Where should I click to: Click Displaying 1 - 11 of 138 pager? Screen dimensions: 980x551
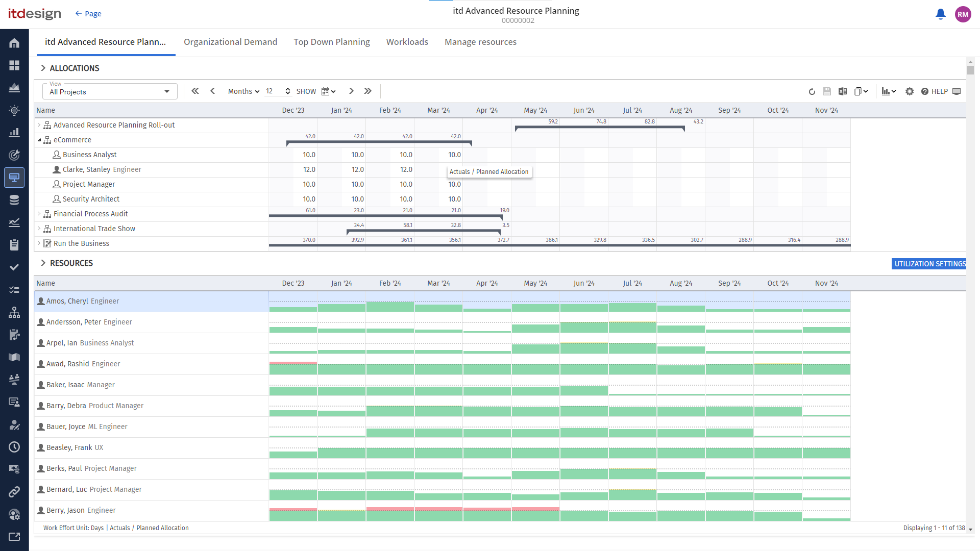click(x=934, y=528)
